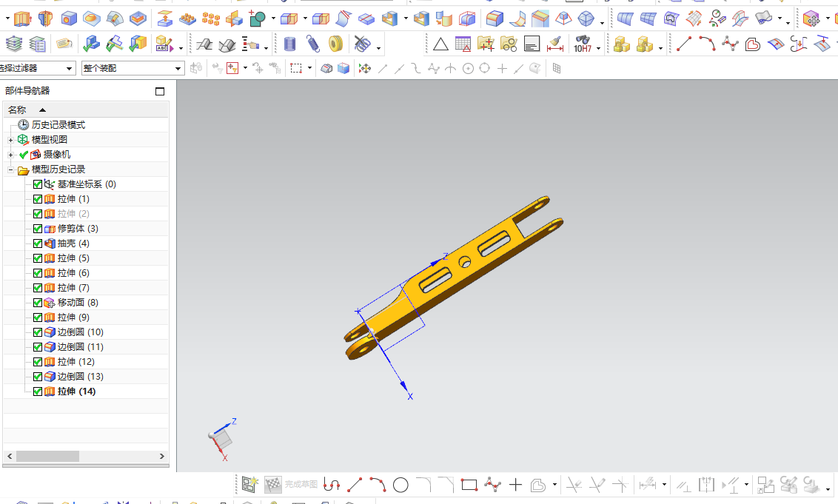Click the Pattern Feature icon with orange cubes

coord(210,19)
